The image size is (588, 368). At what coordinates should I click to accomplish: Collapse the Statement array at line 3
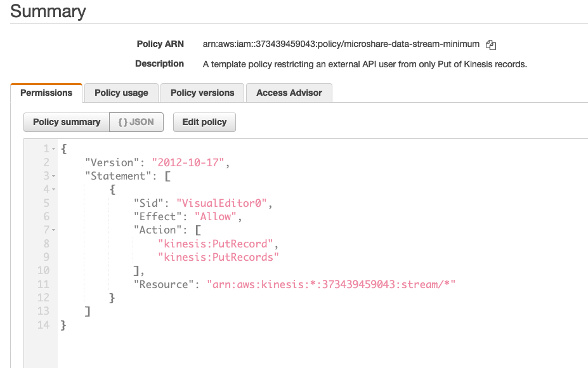tap(54, 176)
